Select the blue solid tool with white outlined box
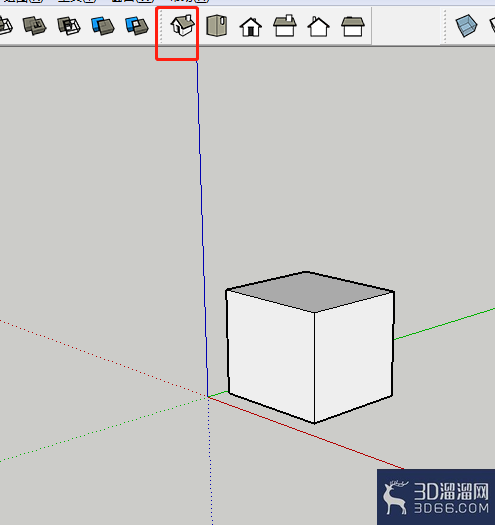The image size is (495, 525). coord(137,26)
